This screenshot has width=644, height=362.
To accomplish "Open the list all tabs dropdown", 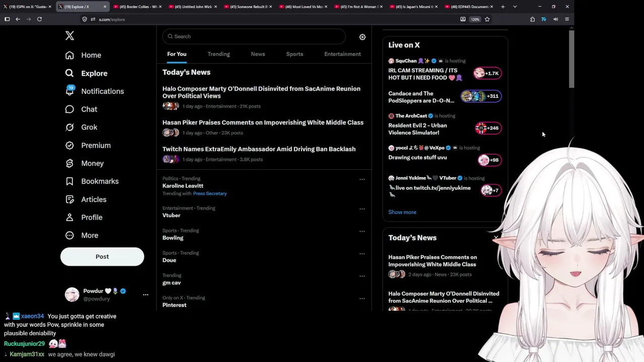I will pyautogui.click(x=515, y=7).
